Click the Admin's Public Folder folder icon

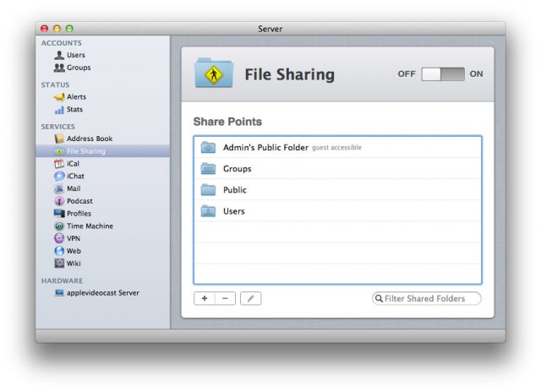click(209, 147)
